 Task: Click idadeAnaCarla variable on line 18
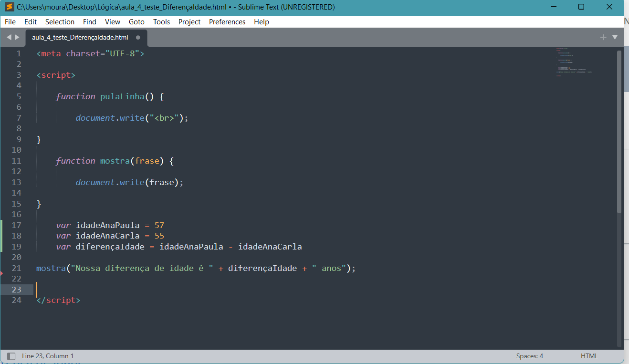coord(107,236)
